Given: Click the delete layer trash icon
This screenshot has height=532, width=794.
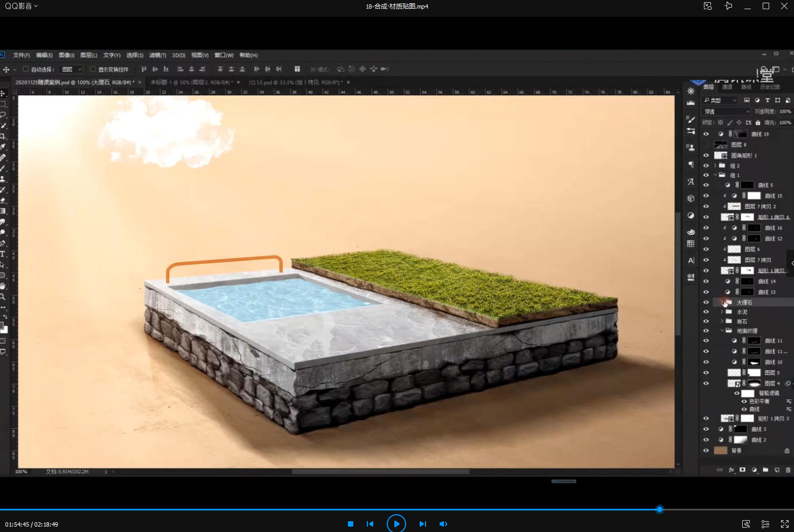Looking at the screenshot, I should [788, 470].
